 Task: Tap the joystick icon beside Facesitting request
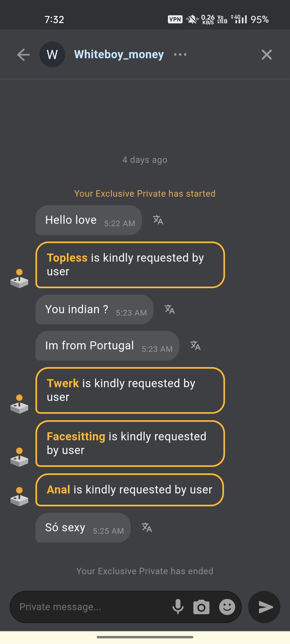coord(19,457)
